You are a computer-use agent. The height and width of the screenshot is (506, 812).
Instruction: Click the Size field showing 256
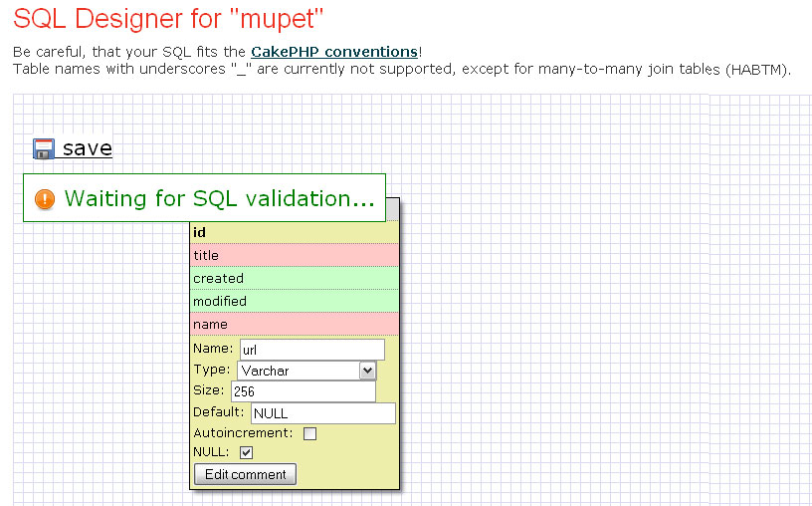tap(303, 391)
